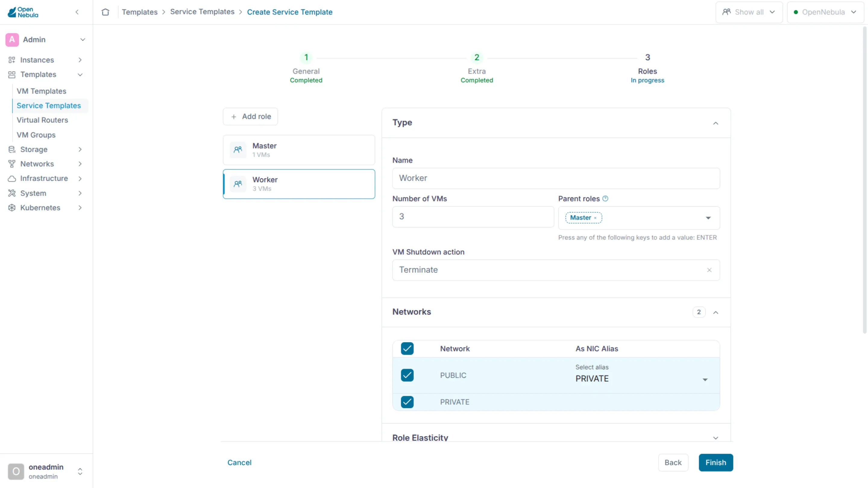Click the Add role button
868x488 pixels.
coord(250,117)
